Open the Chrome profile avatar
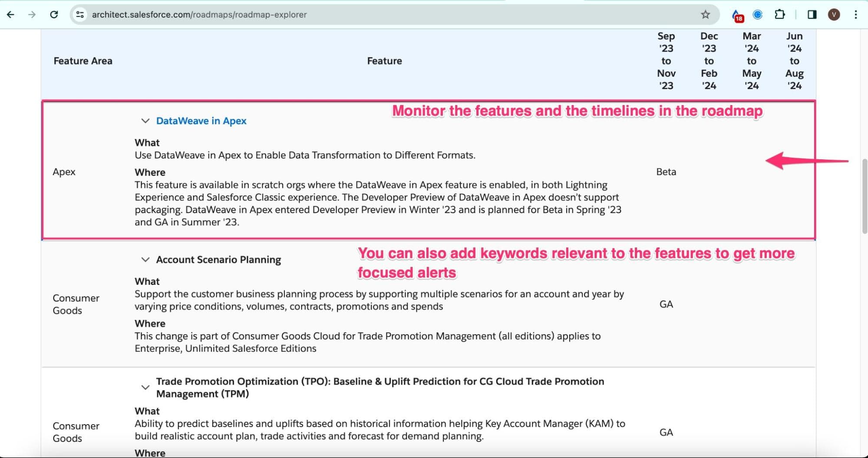868x458 pixels. click(833, 15)
